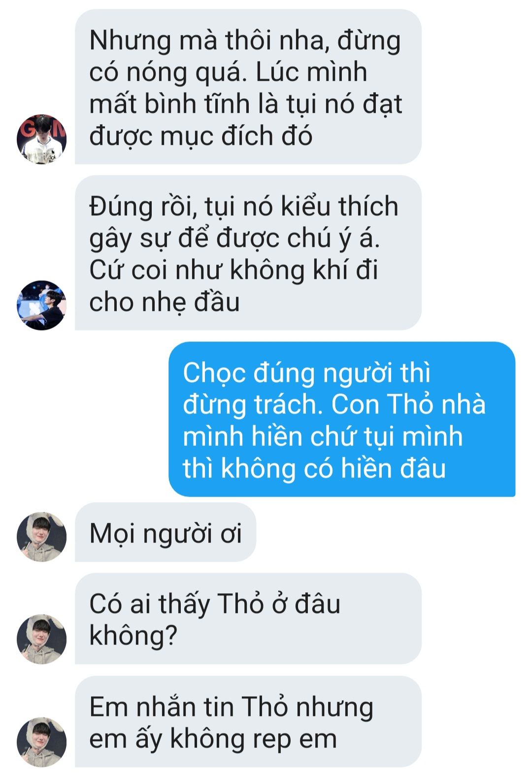
Task: Open avatar beside "Nhưng mà thôi nha" message
Action: pyautogui.click(x=42, y=139)
